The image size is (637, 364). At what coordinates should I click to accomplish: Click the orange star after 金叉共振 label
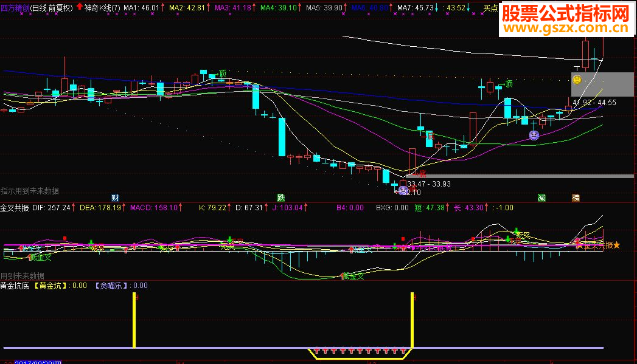coord(617,245)
